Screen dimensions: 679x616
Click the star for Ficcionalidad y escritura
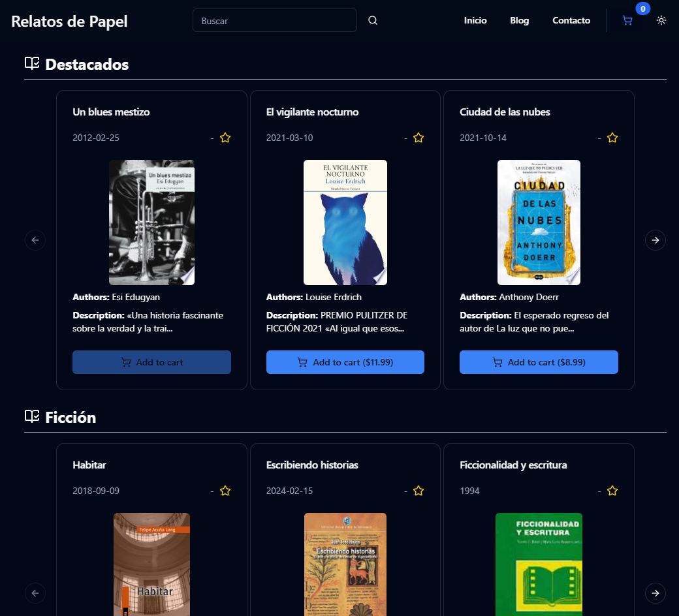point(612,491)
